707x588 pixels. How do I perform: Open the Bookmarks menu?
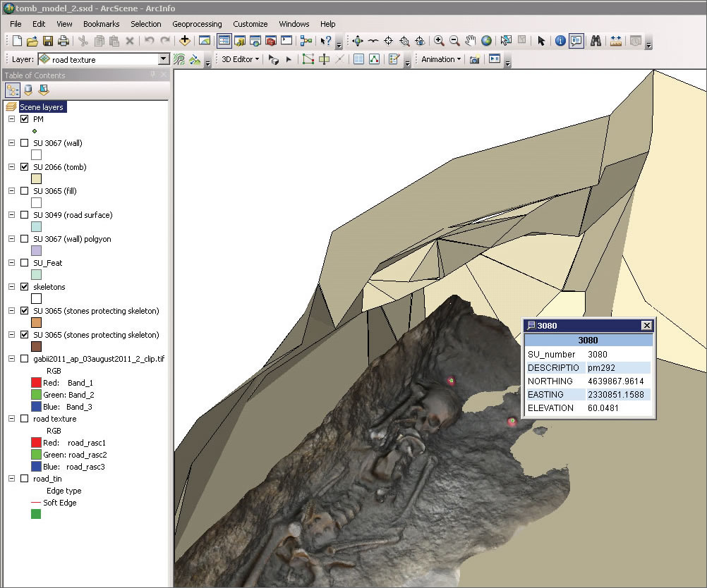[x=101, y=24]
